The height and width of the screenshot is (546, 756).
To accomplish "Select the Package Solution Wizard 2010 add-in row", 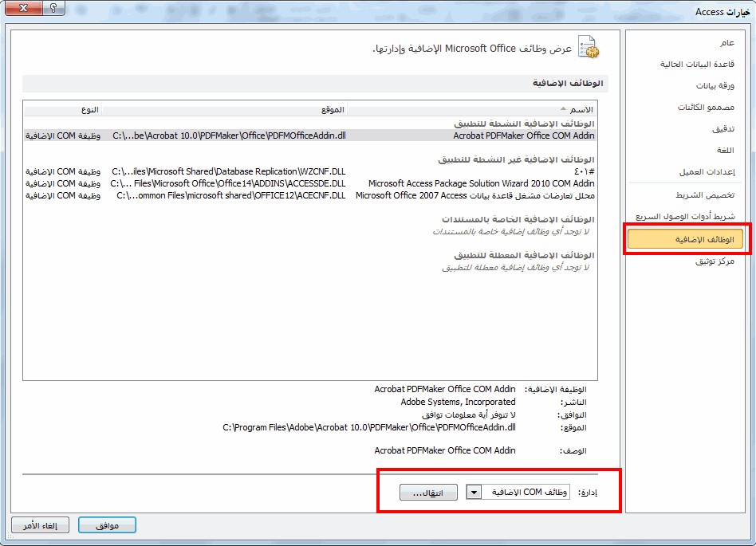I will [310, 183].
